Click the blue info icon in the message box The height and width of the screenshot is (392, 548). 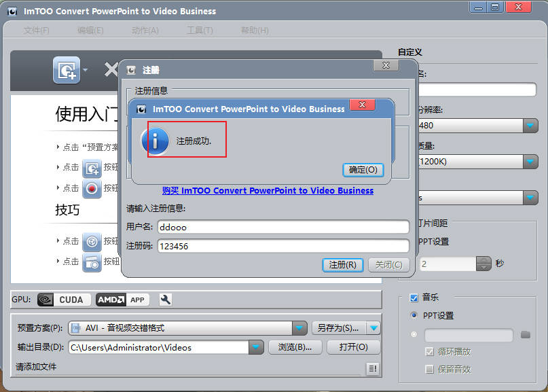click(156, 141)
